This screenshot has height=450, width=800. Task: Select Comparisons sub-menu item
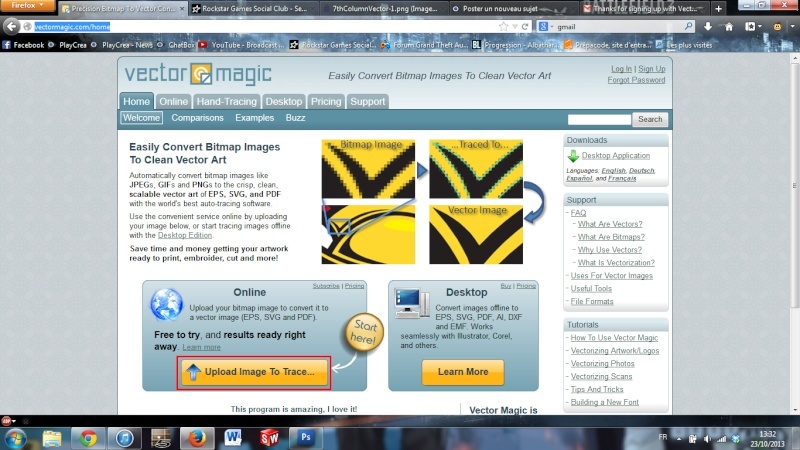[x=197, y=118]
